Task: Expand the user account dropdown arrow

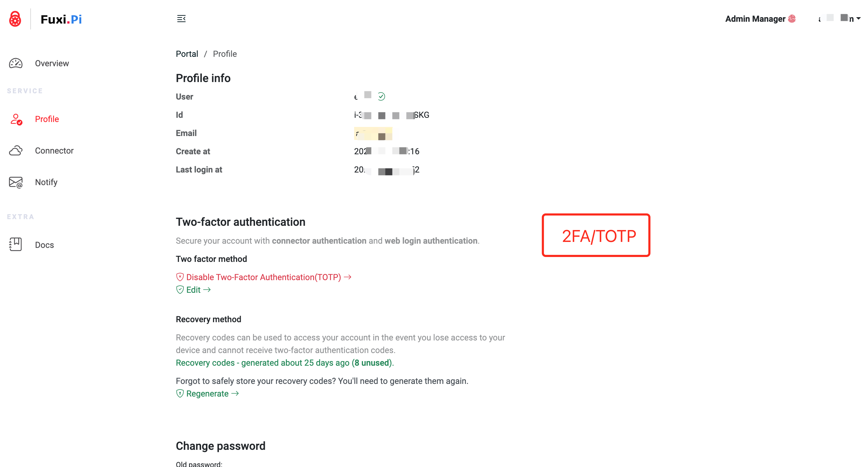Action: click(x=859, y=19)
